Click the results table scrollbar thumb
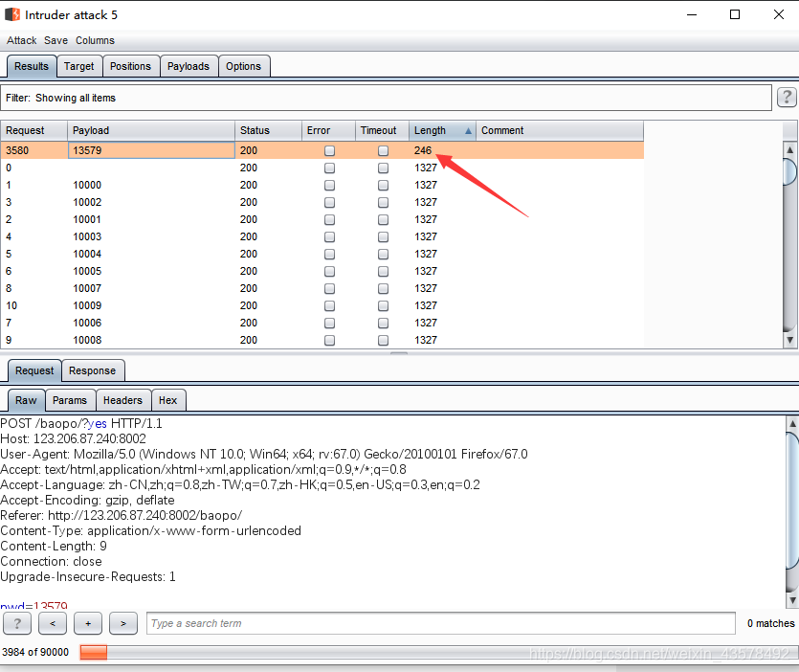799x672 pixels. pyautogui.click(x=789, y=172)
